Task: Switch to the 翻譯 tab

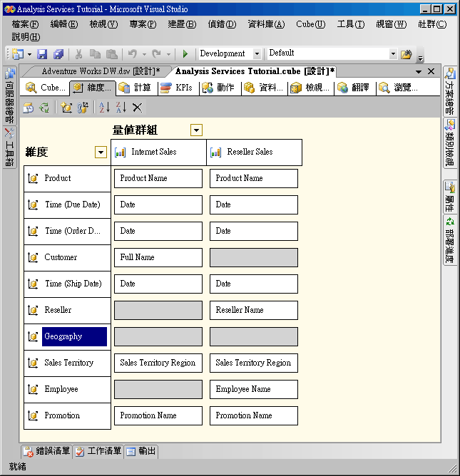Action: 355,88
